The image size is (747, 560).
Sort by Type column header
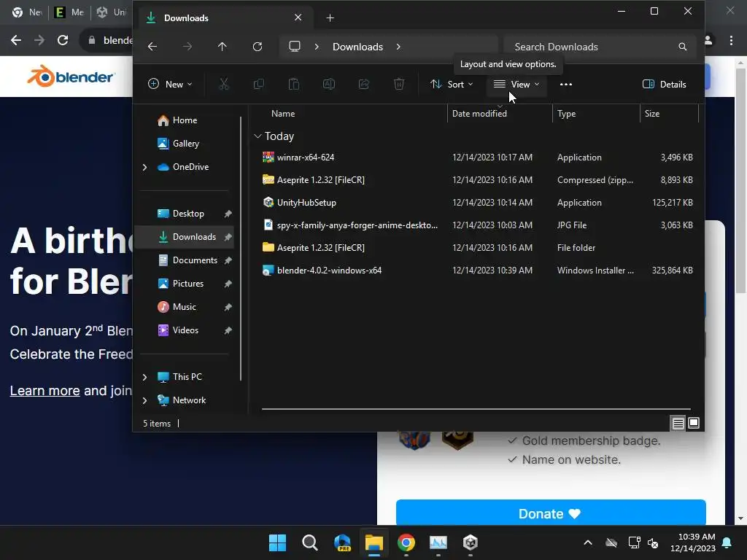tap(596, 114)
